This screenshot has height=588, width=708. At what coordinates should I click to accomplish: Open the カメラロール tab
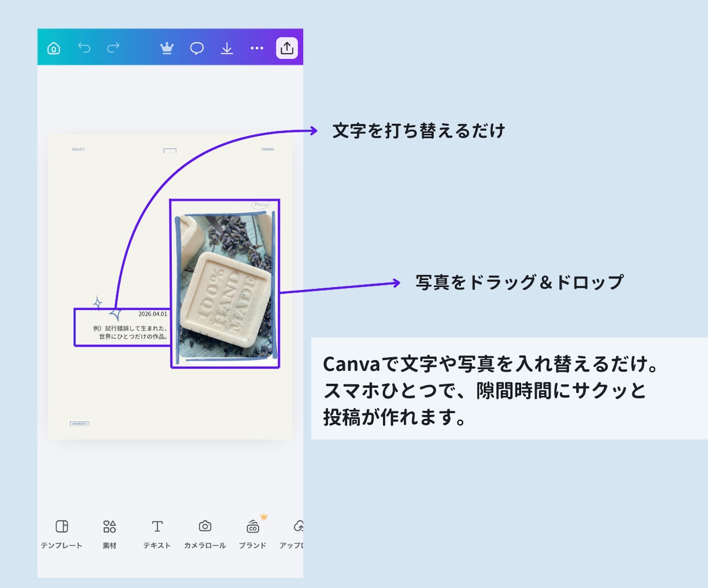[x=205, y=534]
